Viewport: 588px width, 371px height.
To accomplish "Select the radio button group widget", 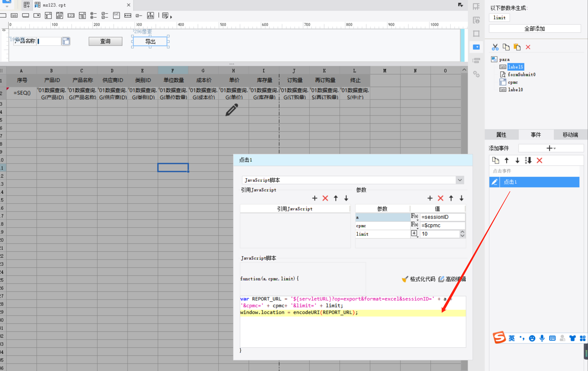I will tap(93, 15).
